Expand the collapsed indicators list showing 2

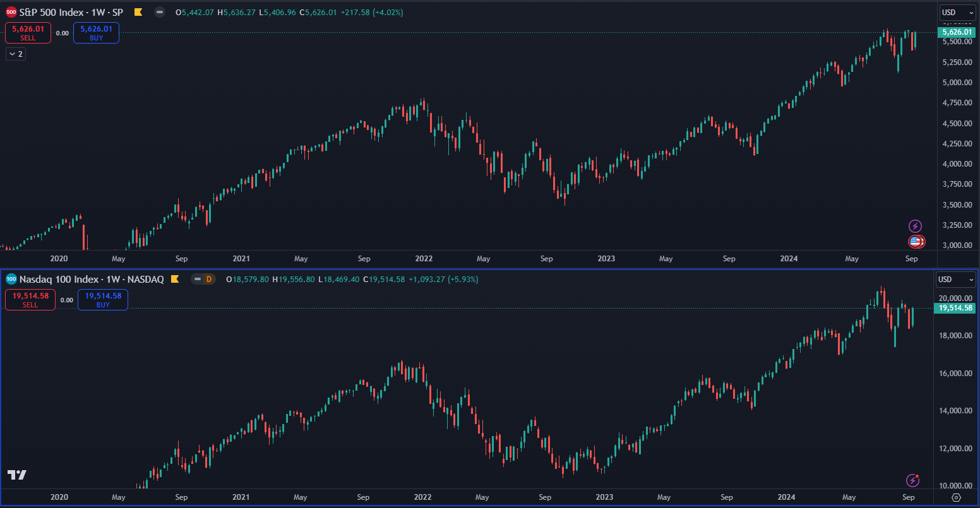[16, 54]
